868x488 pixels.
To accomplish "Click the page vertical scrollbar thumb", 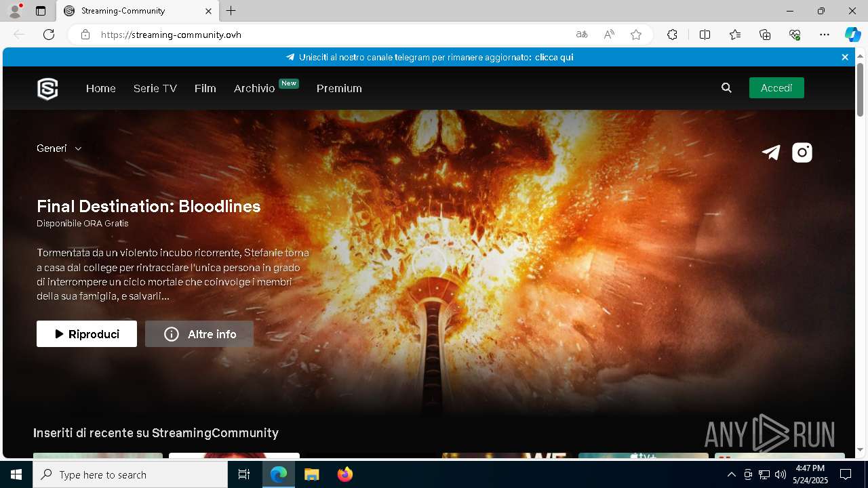I will (x=860, y=89).
